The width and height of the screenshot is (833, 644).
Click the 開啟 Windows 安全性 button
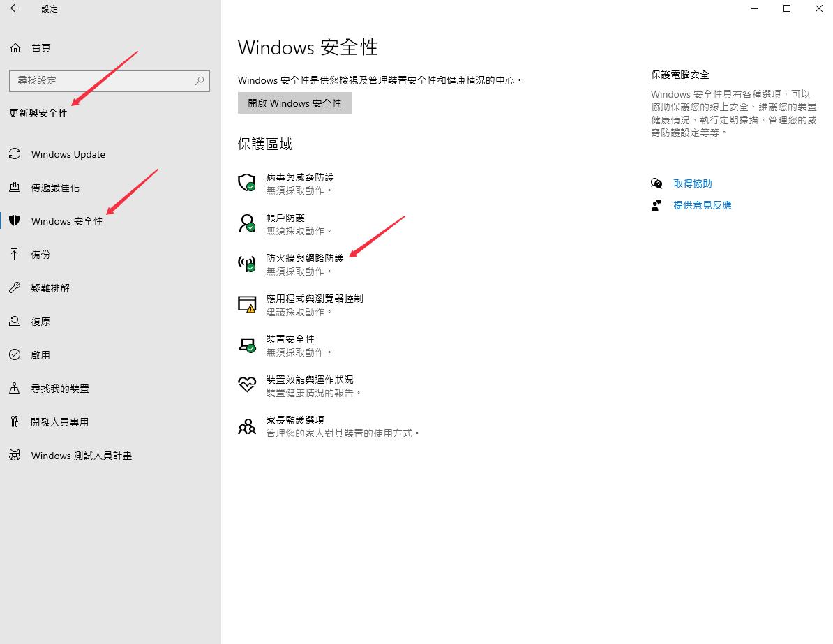pyautogui.click(x=294, y=103)
